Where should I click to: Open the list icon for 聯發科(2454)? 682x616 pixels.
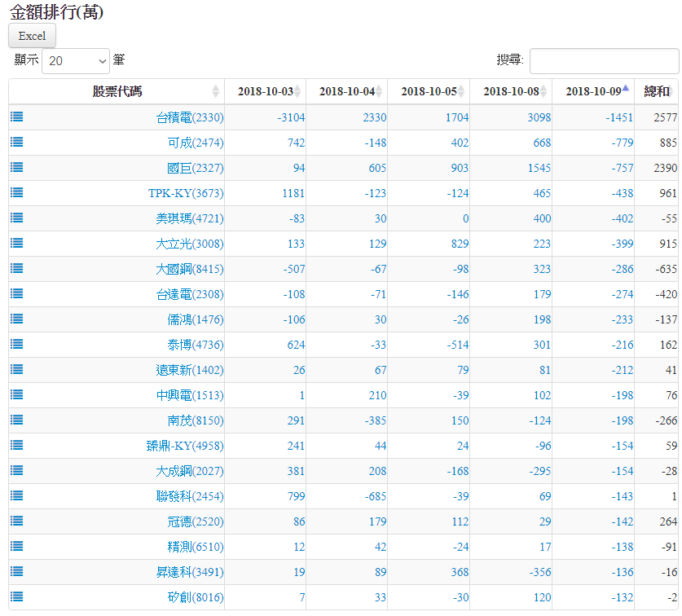(17, 495)
